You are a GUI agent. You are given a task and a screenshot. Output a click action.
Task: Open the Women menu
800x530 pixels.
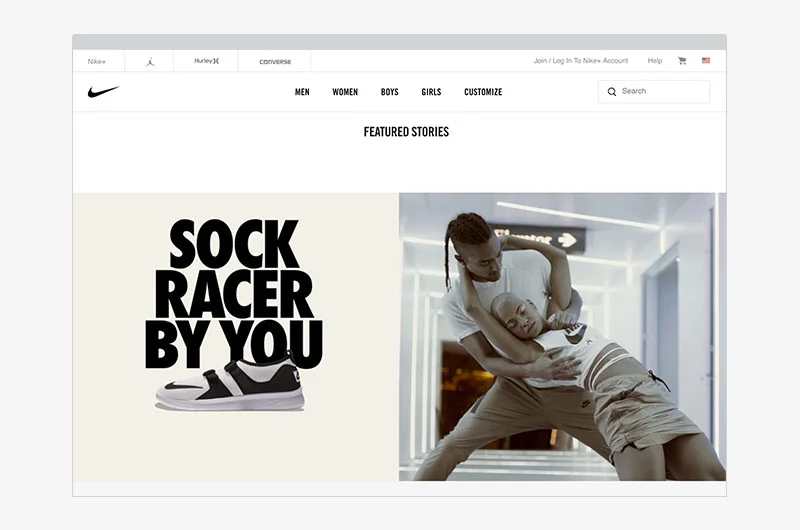345,92
